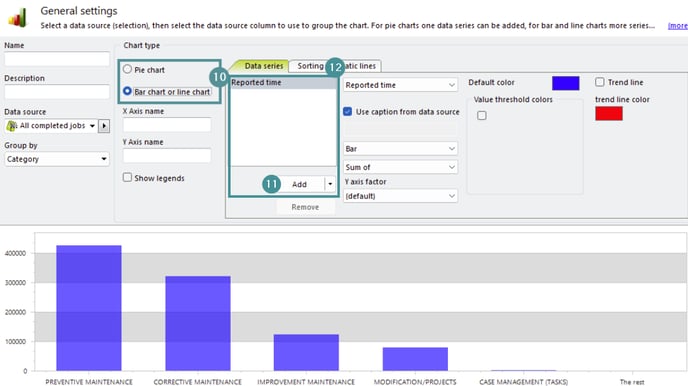Click the Remove button
This screenshot has height=386, width=688.
point(305,207)
